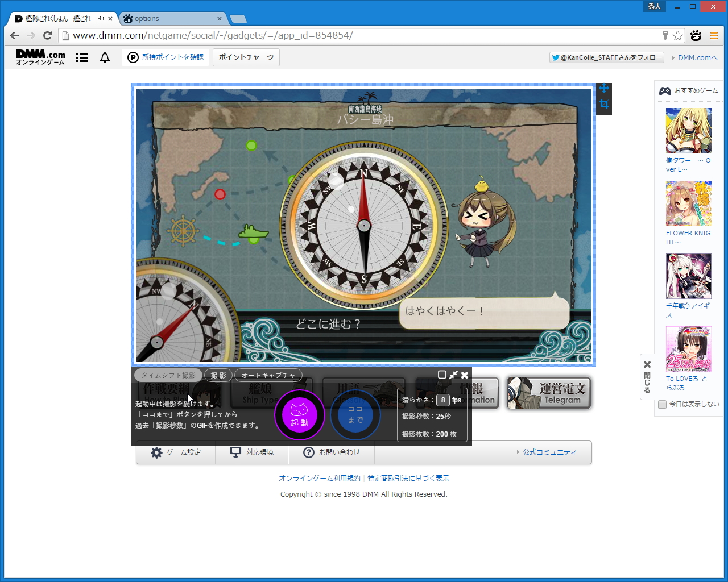Open the To LOVEる game thumbnail

689,349
